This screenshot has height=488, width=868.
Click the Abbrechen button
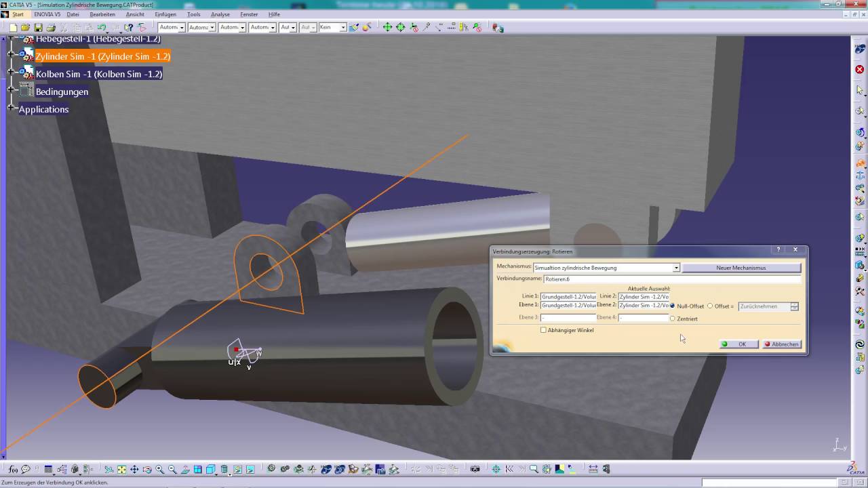coord(782,344)
